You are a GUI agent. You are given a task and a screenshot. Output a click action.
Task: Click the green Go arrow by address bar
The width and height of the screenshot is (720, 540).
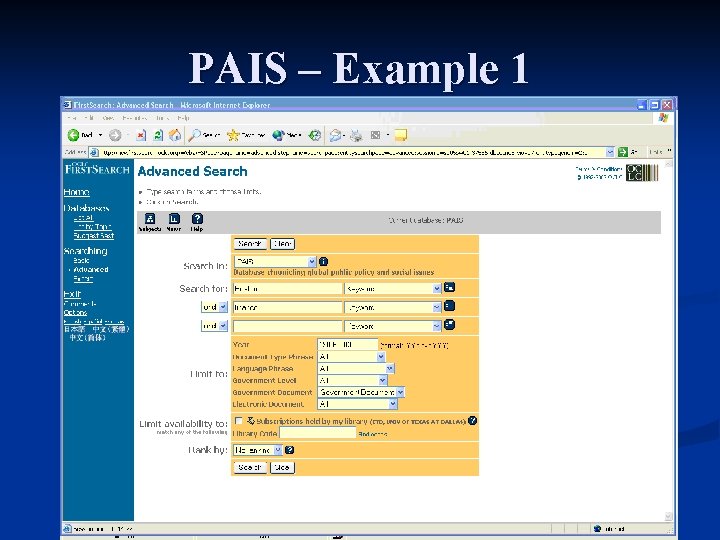coord(622,152)
